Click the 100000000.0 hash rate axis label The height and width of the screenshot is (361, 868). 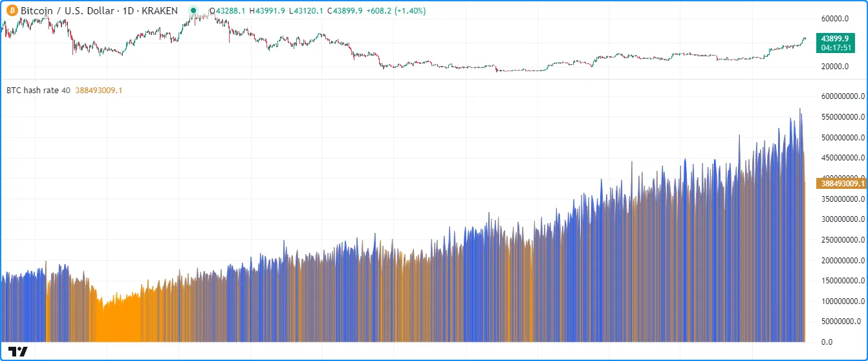click(841, 301)
